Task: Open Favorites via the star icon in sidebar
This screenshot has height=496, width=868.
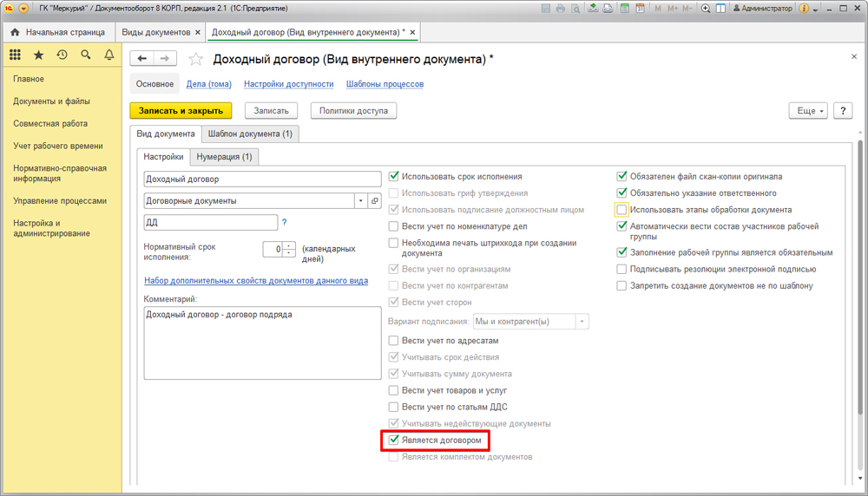Action: coord(38,55)
